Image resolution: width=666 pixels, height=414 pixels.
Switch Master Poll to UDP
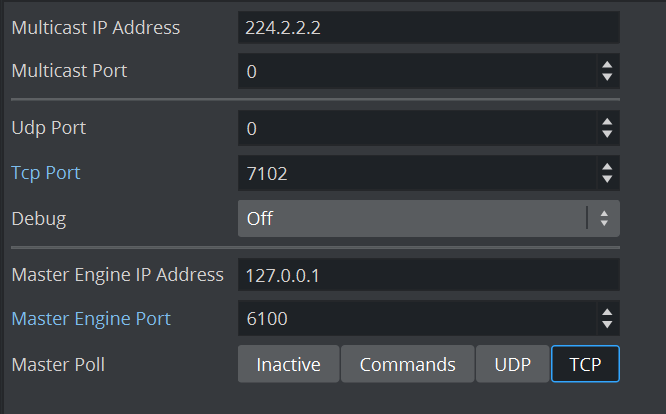pyautogui.click(x=512, y=364)
